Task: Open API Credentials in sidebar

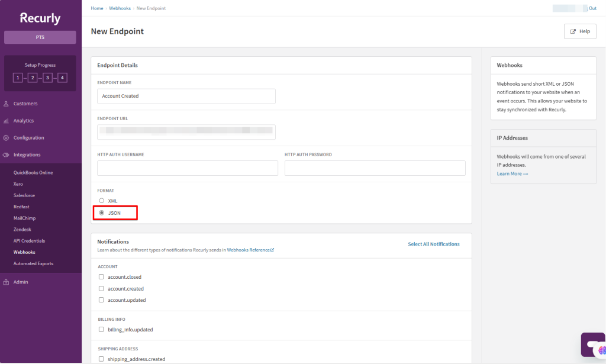Action: [x=29, y=241]
